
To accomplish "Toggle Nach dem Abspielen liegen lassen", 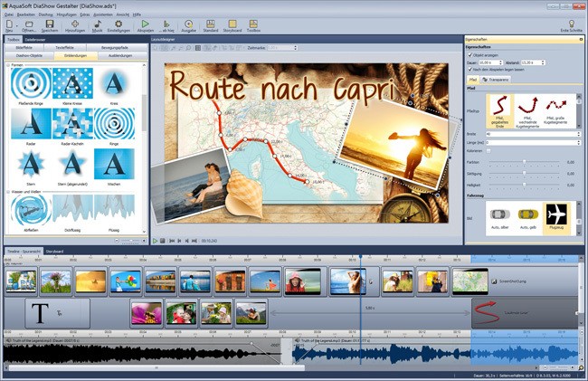I will tap(469, 68).
